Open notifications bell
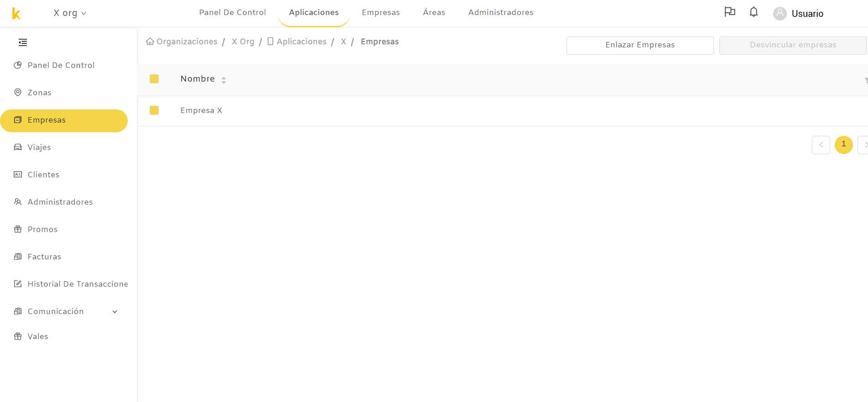Screen dimensions: 868x402 click(754, 12)
